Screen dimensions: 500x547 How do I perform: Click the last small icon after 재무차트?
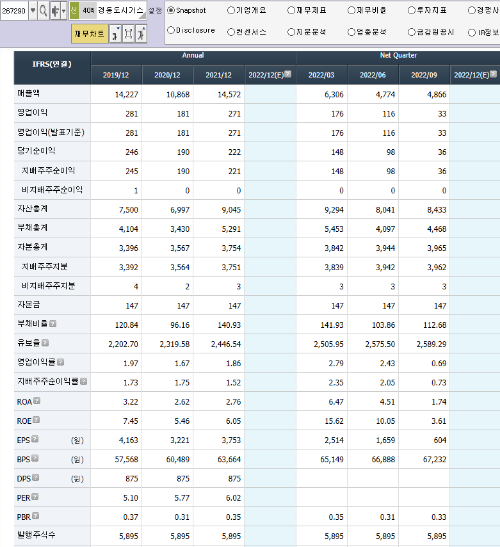pos(141,34)
